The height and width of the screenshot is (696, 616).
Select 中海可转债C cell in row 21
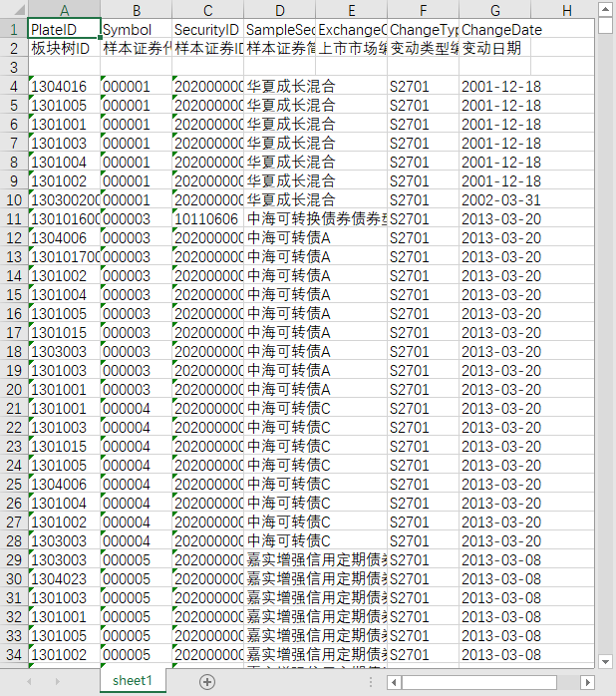pos(280,409)
